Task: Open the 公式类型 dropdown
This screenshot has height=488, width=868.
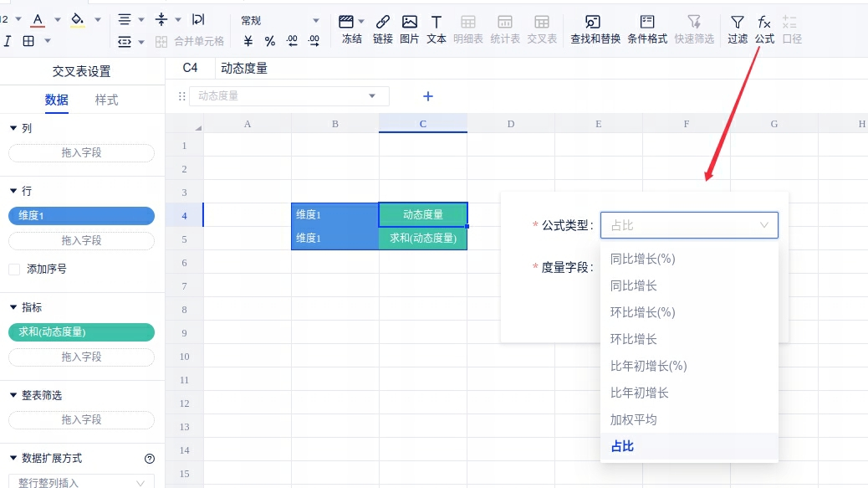Action: (x=689, y=225)
